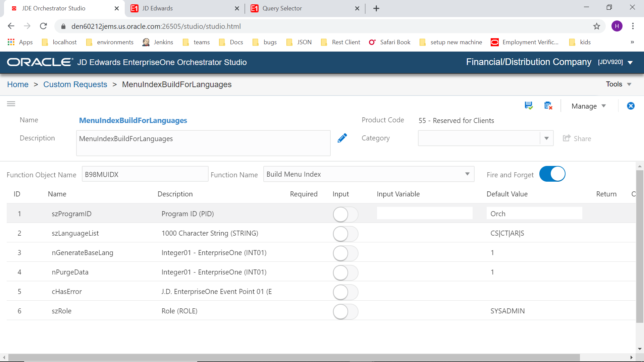Click Input Variable field for szProgramID

click(425, 213)
